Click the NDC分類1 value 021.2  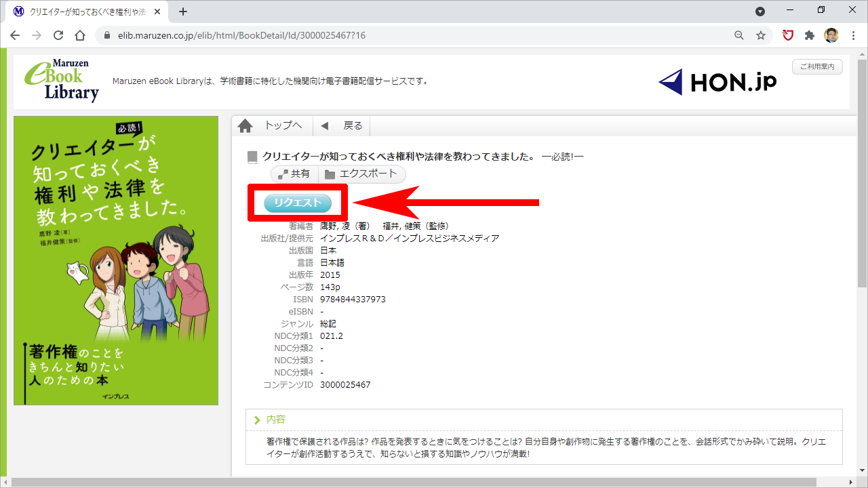[x=332, y=335]
